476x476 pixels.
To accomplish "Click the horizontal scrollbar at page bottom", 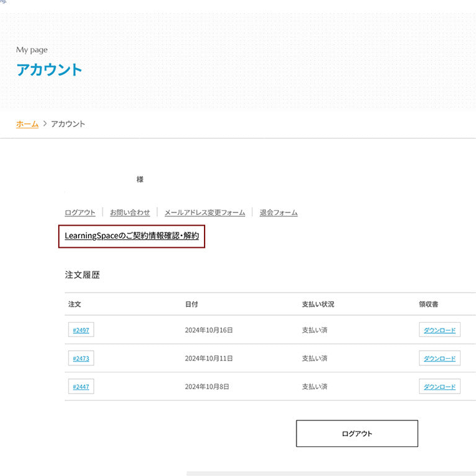I will click(x=331, y=474).
